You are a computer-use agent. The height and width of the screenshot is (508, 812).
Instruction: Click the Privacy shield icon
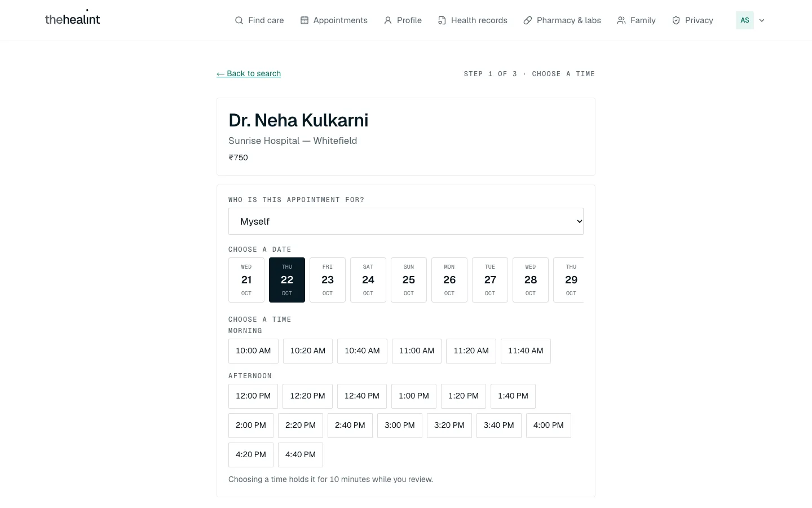pos(676,20)
